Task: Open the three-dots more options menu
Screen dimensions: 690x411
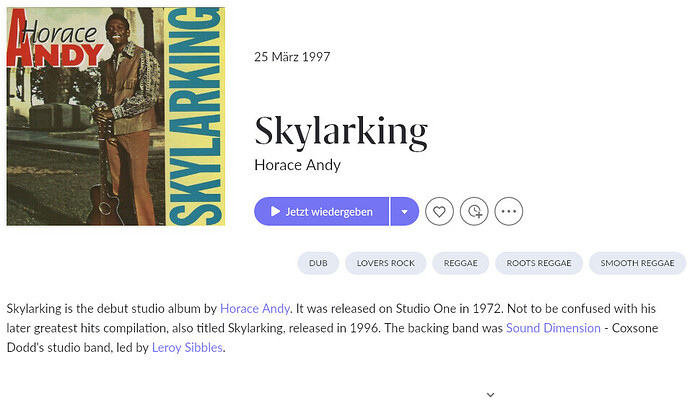Action: 509,211
